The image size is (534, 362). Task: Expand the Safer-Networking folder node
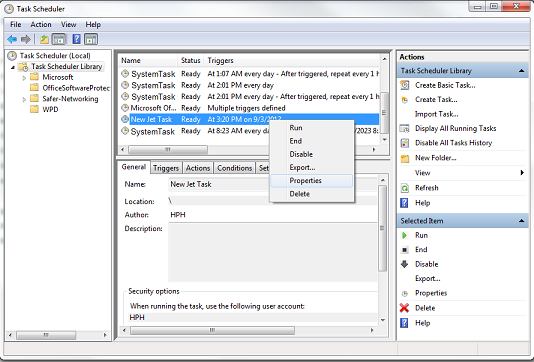(x=24, y=100)
